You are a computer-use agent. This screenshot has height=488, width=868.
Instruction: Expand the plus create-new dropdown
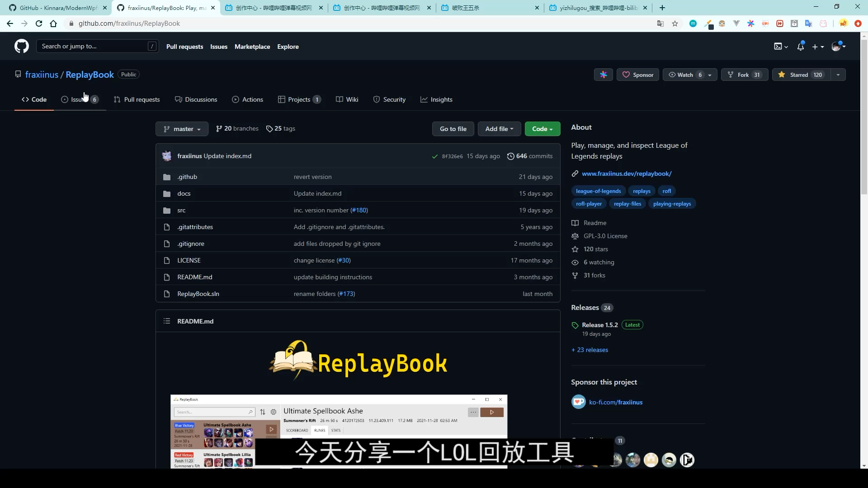click(818, 46)
